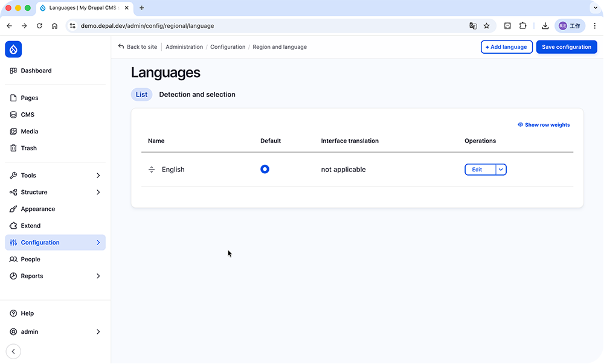Expand the Tools submenu chevron
The image size is (604, 364).
point(98,176)
